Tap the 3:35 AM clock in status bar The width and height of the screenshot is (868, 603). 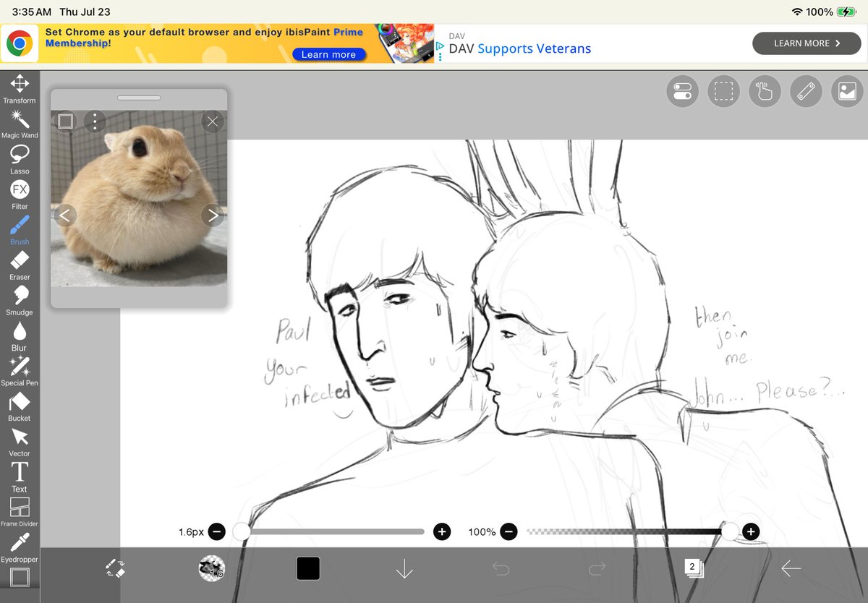(x=32, y=12)
